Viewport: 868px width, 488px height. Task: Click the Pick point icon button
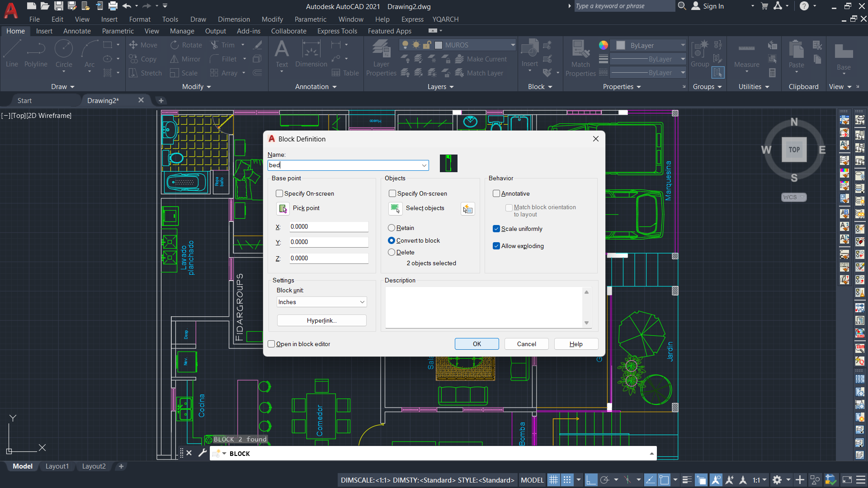click(x=283, y=208)
